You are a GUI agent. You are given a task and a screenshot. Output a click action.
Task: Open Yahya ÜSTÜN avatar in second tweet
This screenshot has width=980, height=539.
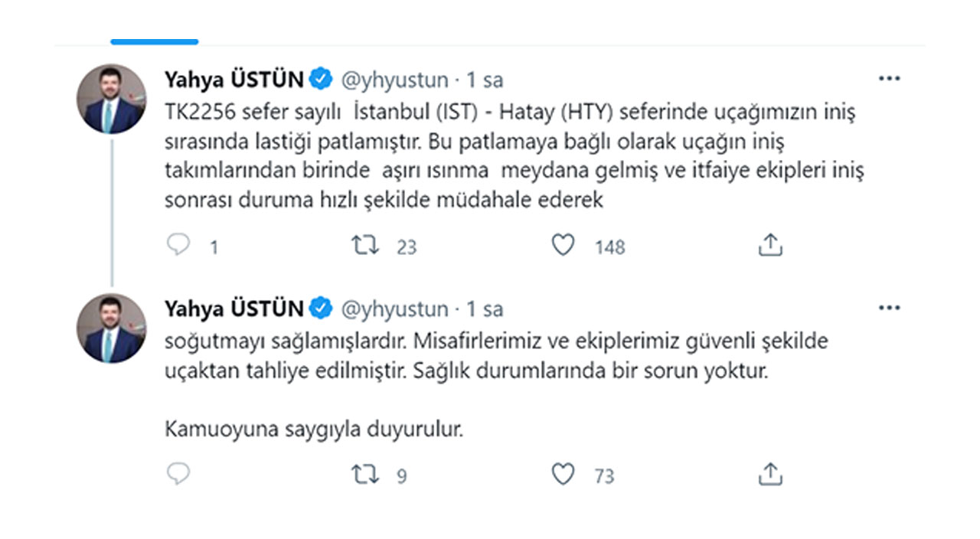point(111,328)
